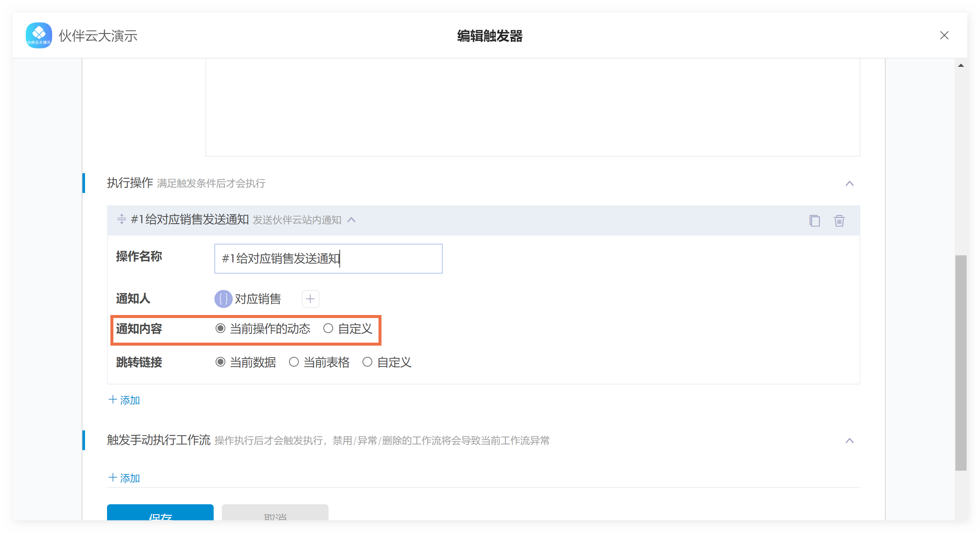
Task: Choose 自定义 radio for 跳转链接
Action: point(367,362)
